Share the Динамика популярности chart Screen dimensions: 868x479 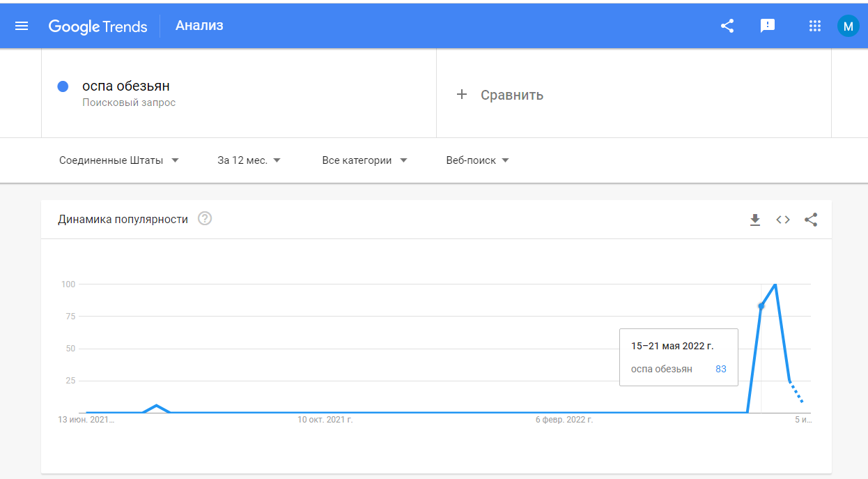pos(811,220)
